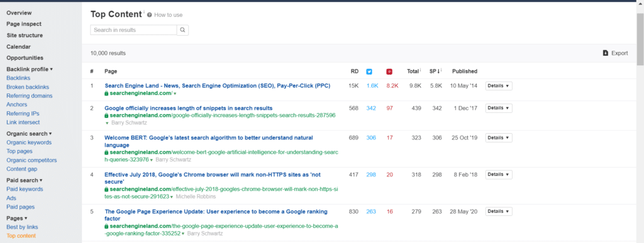
Task: Open Referring domains report
Action: [x=30, y=96]
